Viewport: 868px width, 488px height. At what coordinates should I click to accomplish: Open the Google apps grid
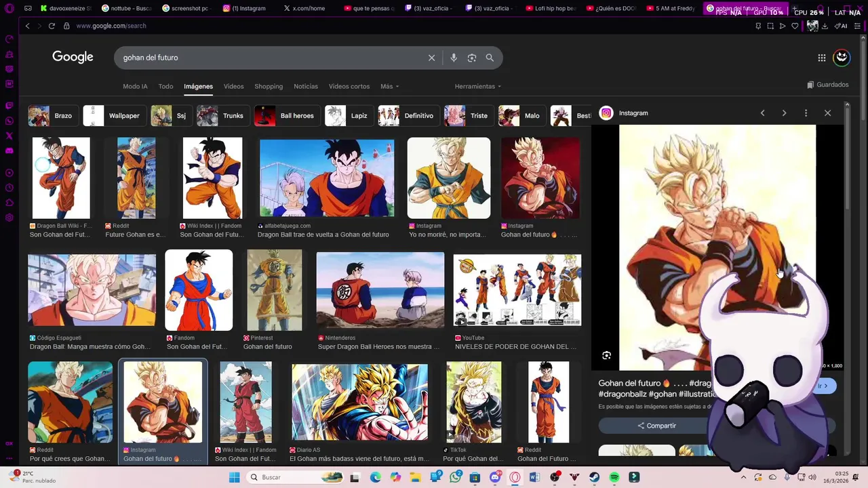[821, 58]
